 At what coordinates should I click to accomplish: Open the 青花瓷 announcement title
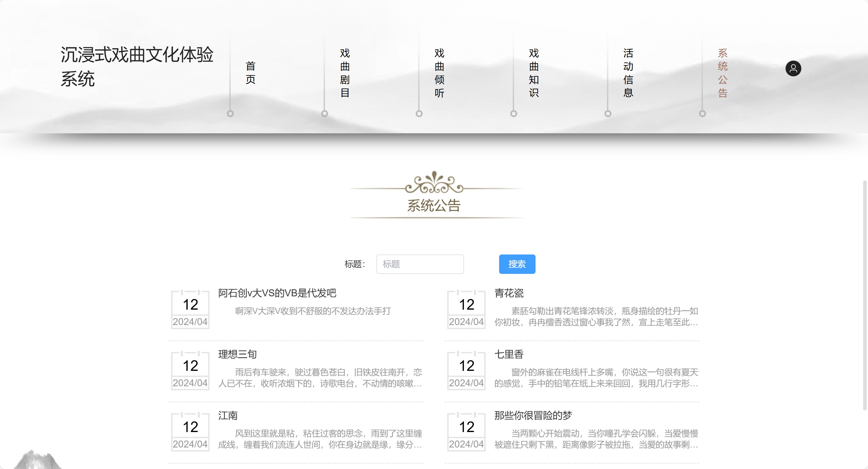(509, 293)
